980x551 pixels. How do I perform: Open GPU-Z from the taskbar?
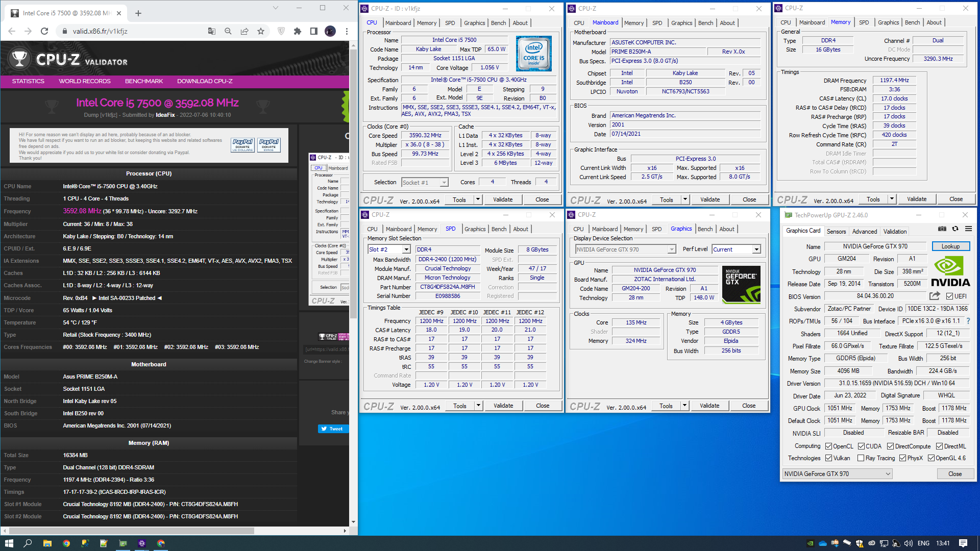[123, 543]
